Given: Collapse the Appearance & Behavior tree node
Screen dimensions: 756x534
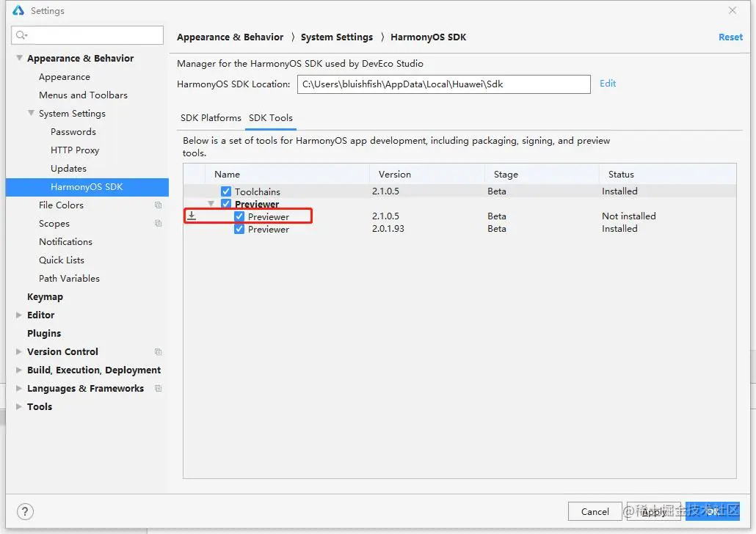Looking at the screenshot, I should (x=19, y=58).
